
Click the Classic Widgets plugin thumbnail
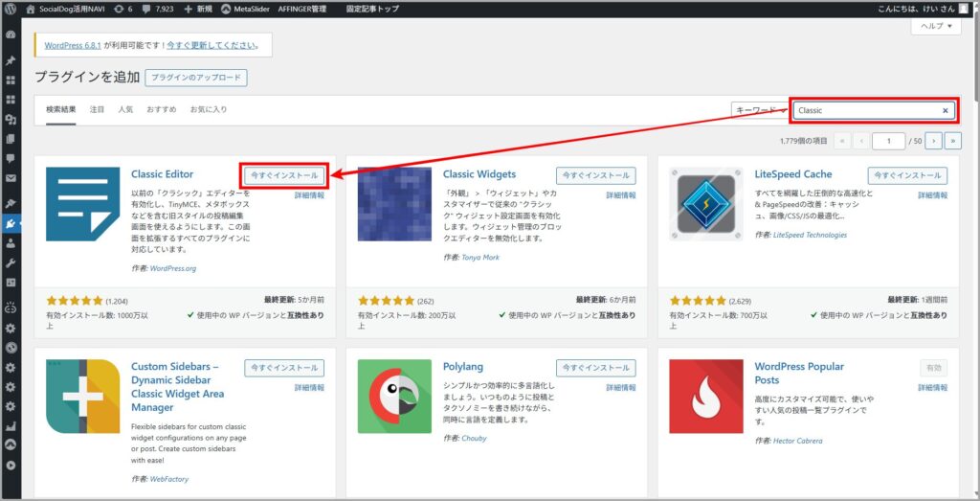[x=394, y=204]
